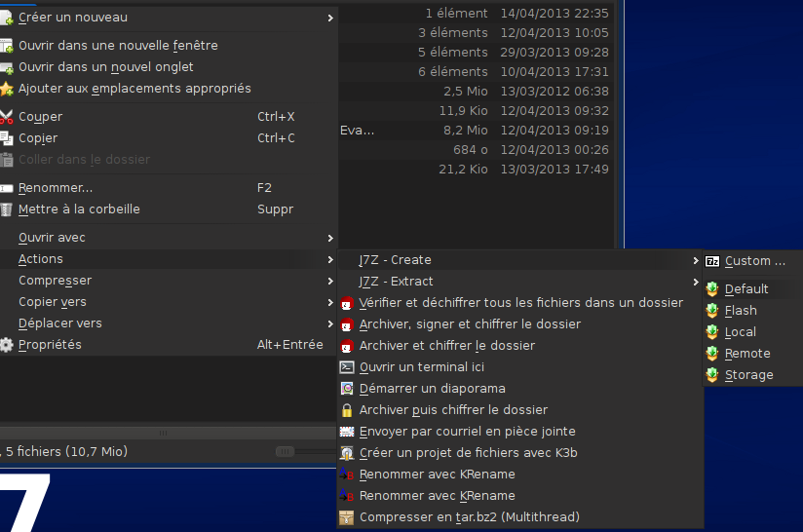The width and height of the screenshot is (803, 532).
Task: Choose Flash profile in J7Z submenu
Action: pyautogui.click(x=752, y=311)
